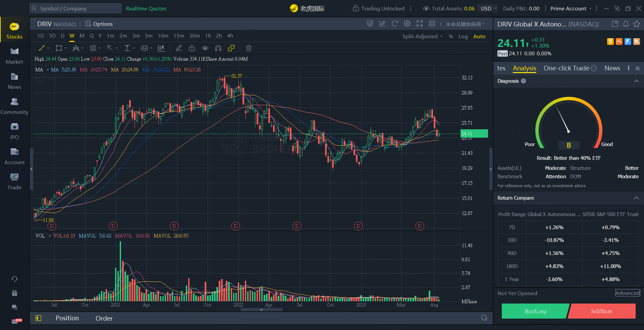
Task: Open the candlestick chart indicator tool
Action: point(161,48)
